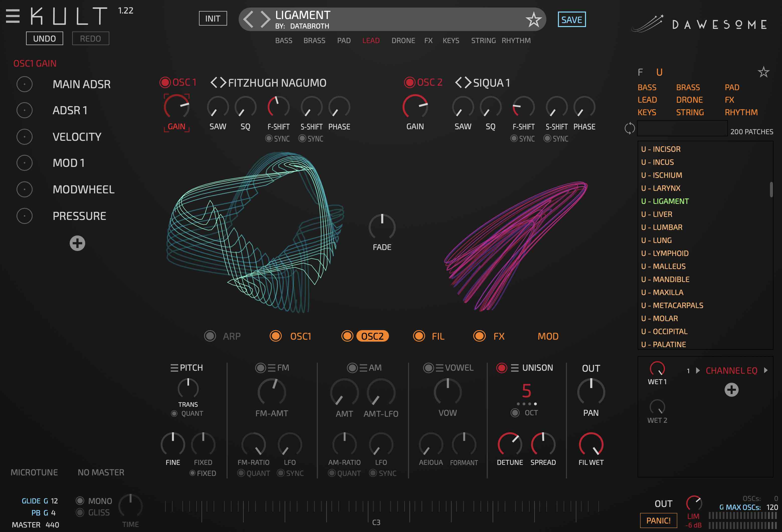This screenshot has height=532, width=782.
Task: Open the UNISON section menu icon
Action: click(x=515, y=368)
